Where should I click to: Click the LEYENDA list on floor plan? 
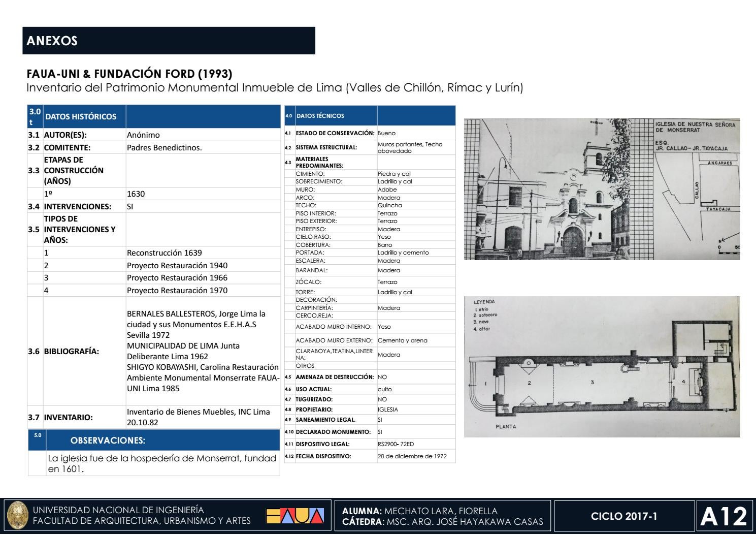[x=485, y=316]
